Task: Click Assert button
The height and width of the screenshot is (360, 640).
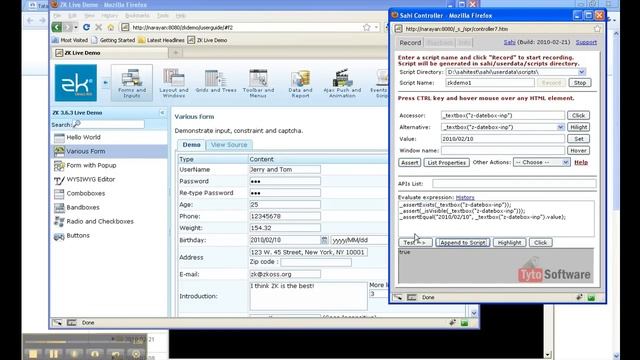Action: tap(409, 163)
